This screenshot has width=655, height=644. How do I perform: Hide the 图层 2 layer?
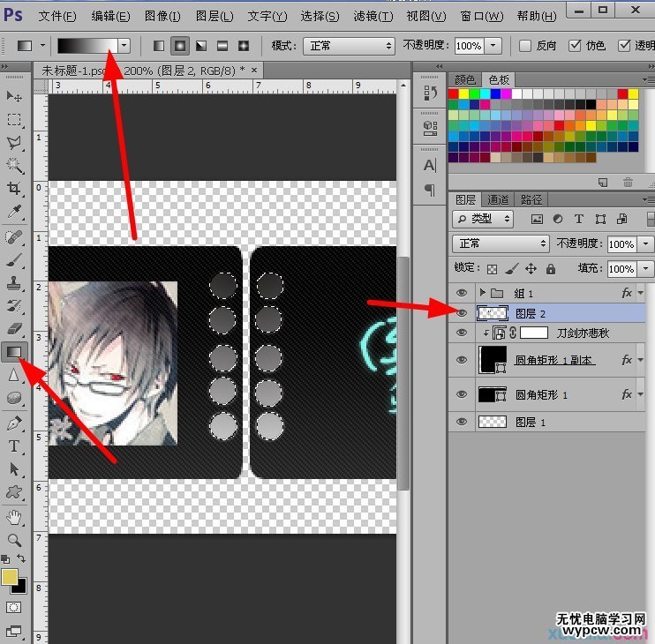coord(462,313)
